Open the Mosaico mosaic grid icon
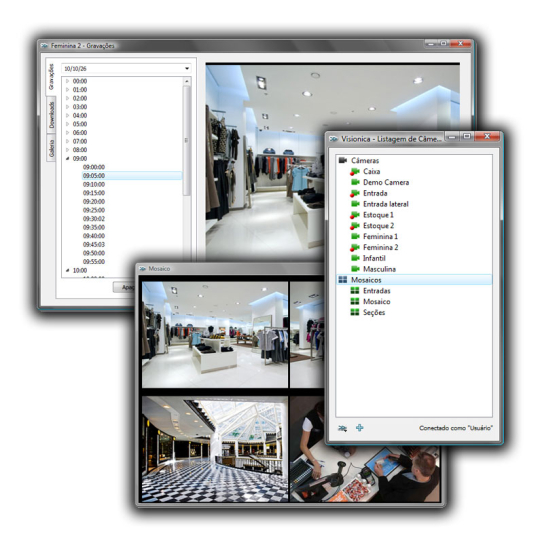Viewport: 540px width, 543px height. pyautogui.click(x=355, y=301)
